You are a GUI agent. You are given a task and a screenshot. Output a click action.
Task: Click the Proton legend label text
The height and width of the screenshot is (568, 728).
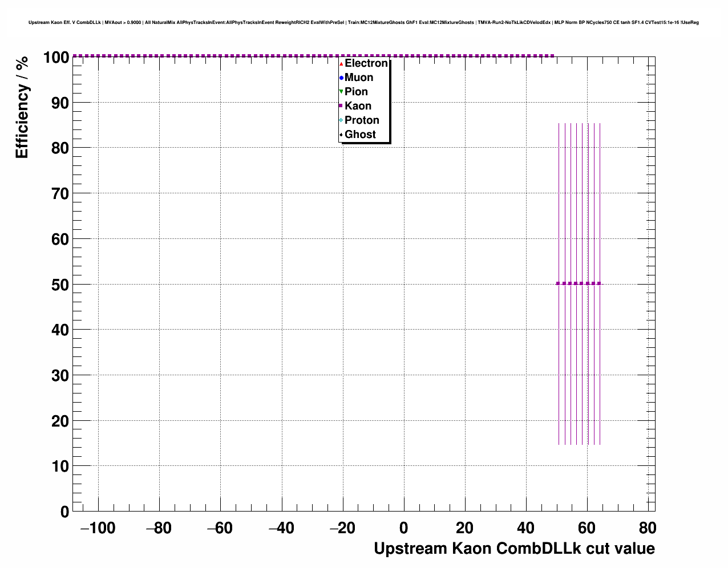point(362,120)
